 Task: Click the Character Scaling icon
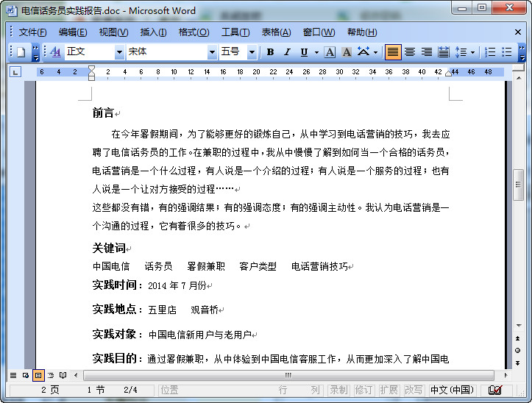(x=363, y=52)
